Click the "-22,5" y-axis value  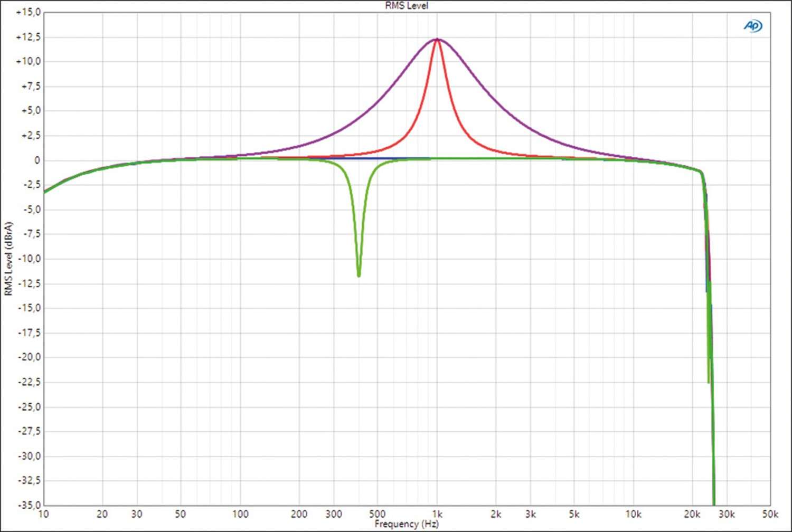(x=29, y=382)
